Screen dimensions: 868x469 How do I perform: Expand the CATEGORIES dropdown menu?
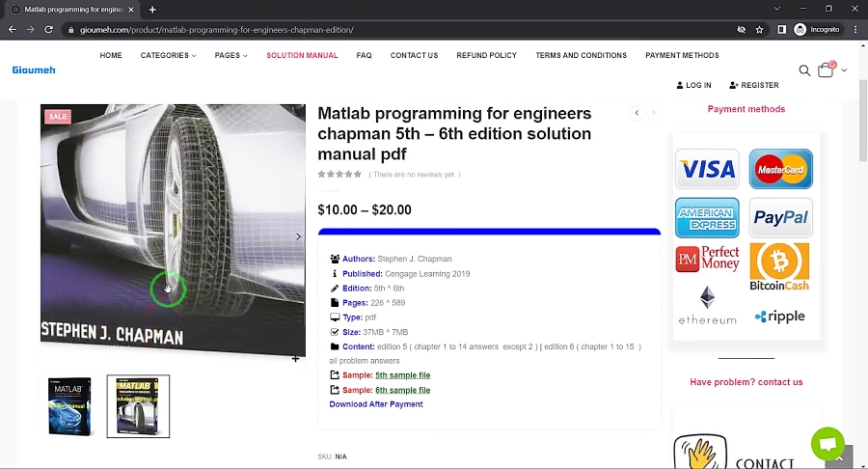pos(168,55)
